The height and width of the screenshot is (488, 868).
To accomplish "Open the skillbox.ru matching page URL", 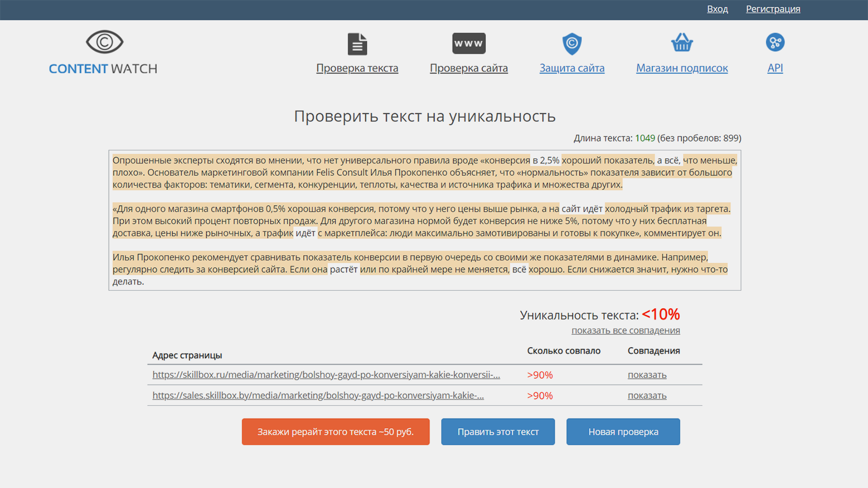I will (326, 375).
